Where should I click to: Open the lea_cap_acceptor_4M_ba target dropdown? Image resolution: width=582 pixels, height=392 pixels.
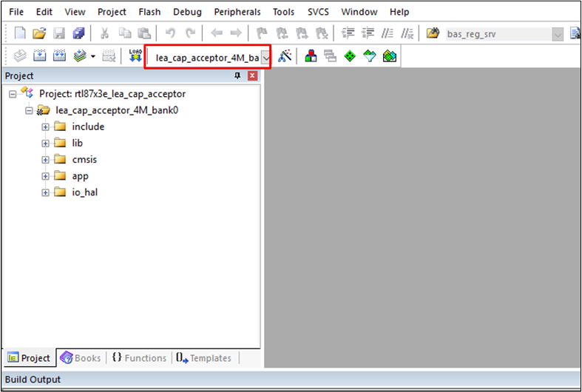[265, 58]
